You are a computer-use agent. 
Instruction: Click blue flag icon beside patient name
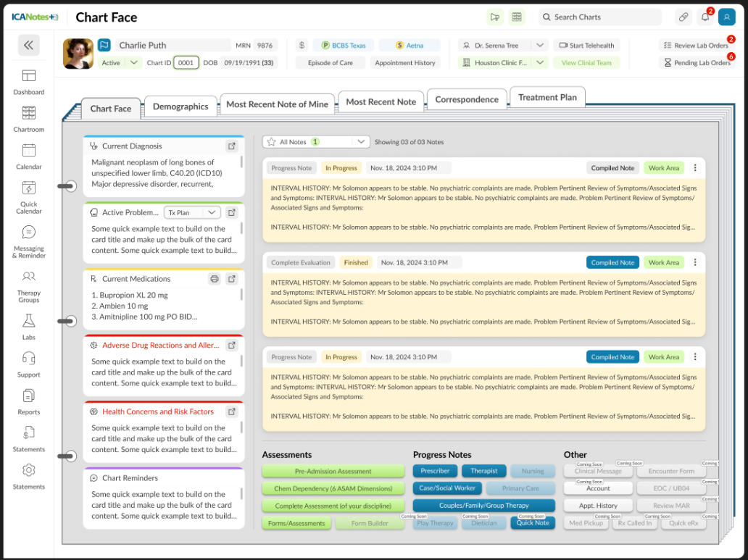pyautogui.click(x=104, y=46)
